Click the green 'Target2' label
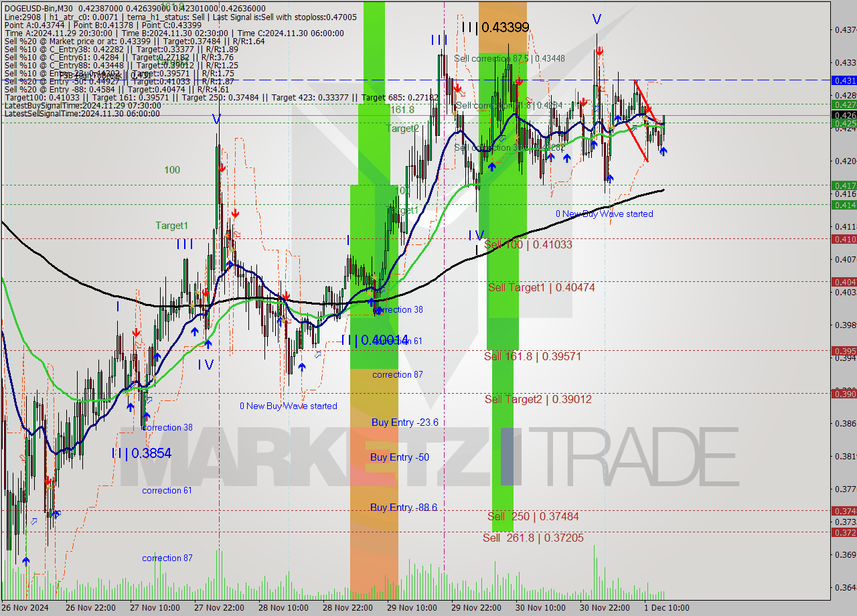This screenshot has width=857, height=616. [402, 129]
